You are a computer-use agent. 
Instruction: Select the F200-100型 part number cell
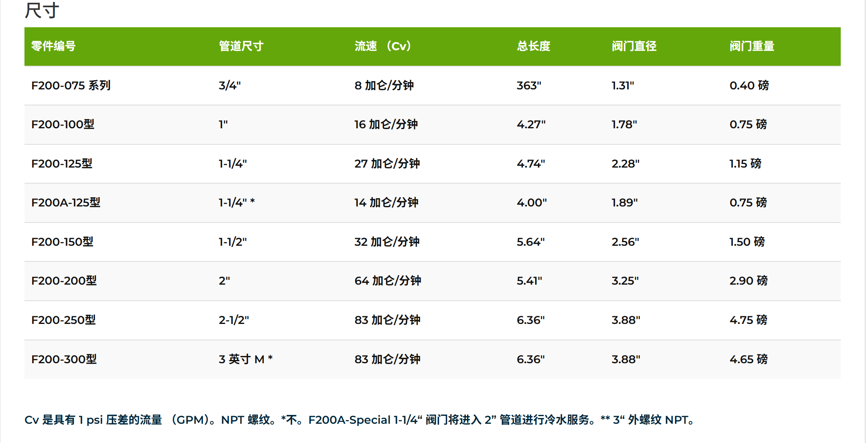pyautogui.click(x=63, y=124)
